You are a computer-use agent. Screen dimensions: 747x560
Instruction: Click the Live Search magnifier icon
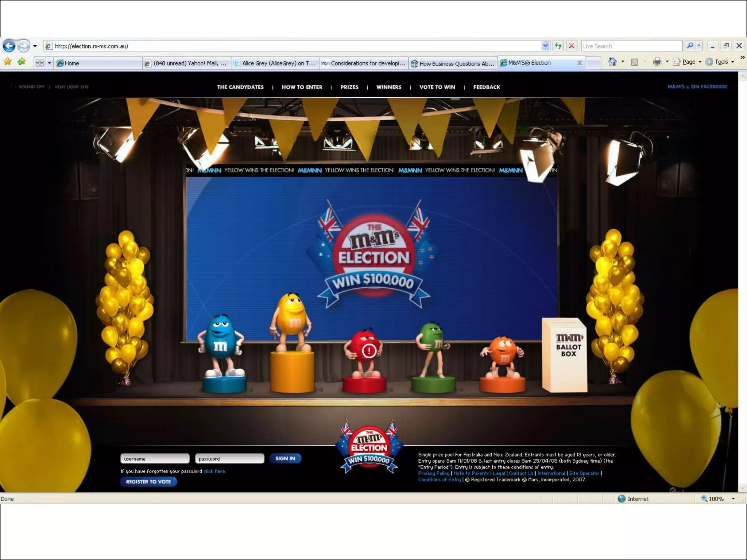click(690, 46)
